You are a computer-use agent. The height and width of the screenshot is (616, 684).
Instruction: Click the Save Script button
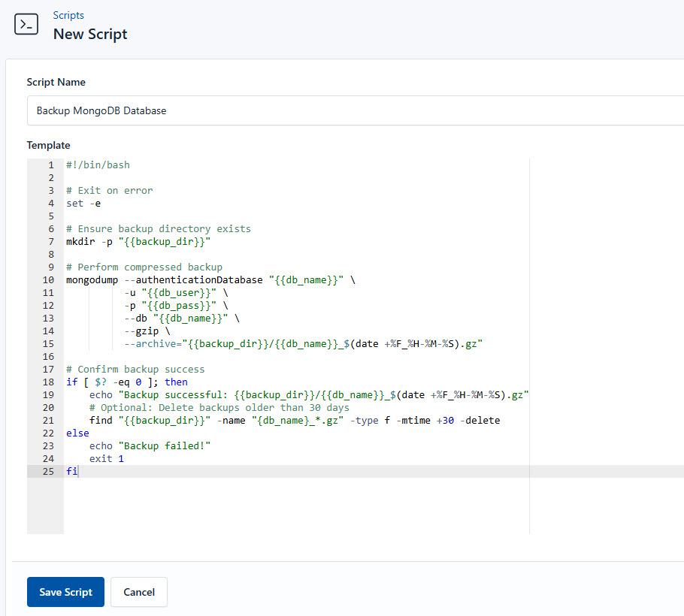point(65,592)
